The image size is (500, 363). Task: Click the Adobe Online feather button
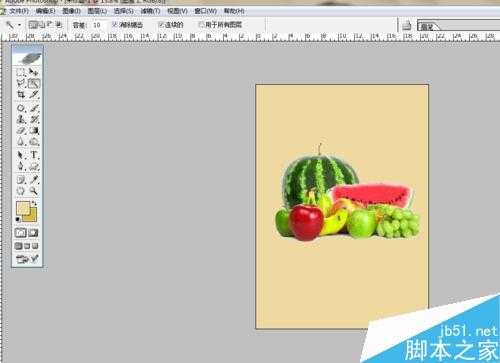coord(28,57)
